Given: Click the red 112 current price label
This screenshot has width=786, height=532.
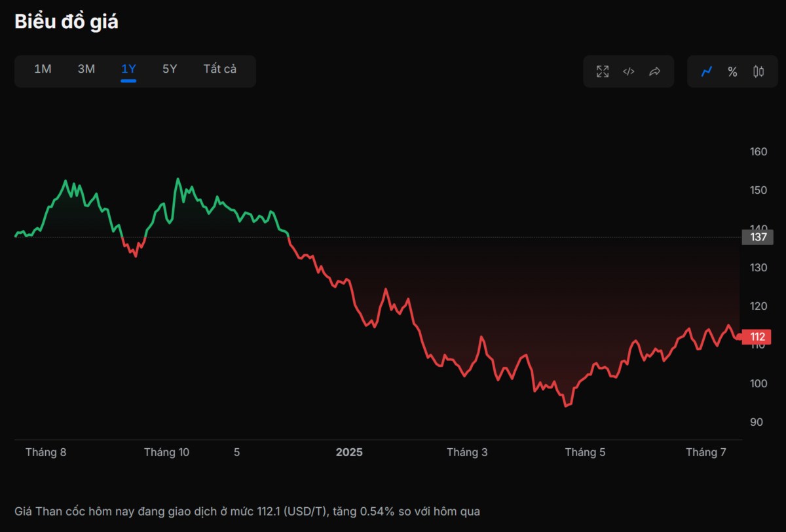Looking at the screenshot, I should point(757,337).
